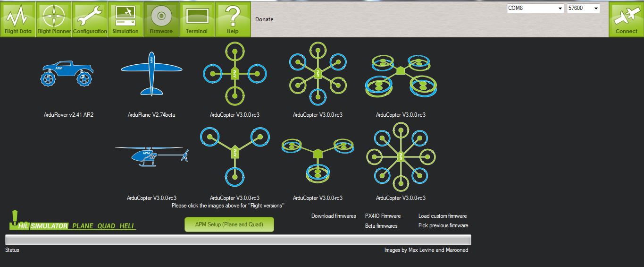Select the helicopter firmware image

pyautogui.click(x=151, y=155)
